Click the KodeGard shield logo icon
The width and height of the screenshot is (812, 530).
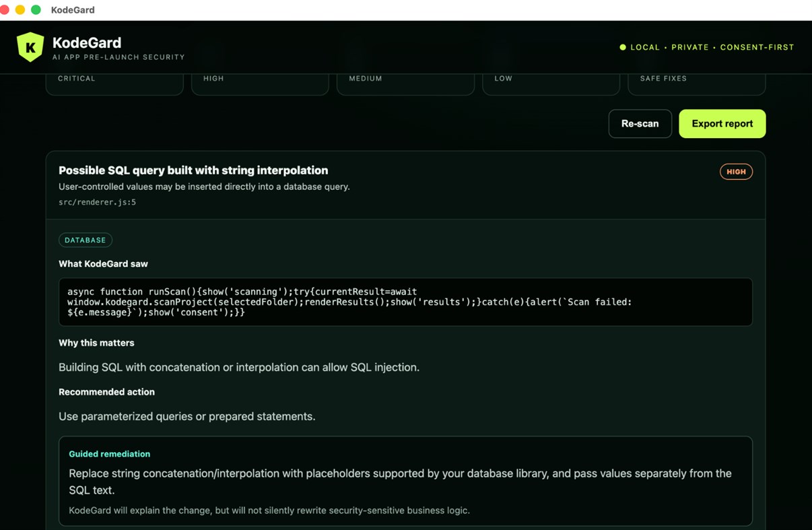pos(30,47)
